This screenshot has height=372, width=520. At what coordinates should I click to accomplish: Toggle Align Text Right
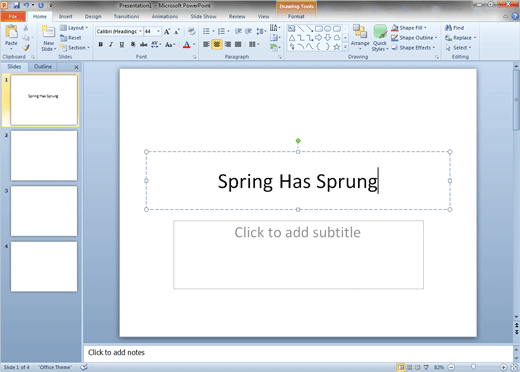coord(228,44)
